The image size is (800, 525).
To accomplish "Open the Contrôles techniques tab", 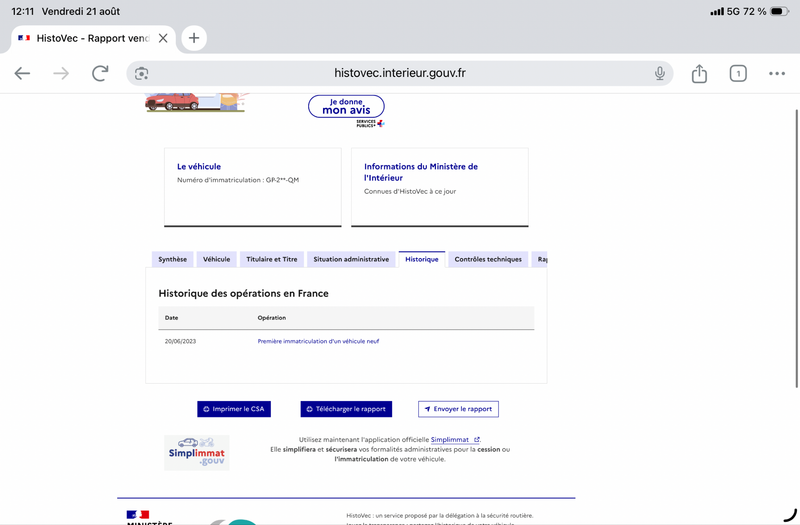I will coord(488,259).
